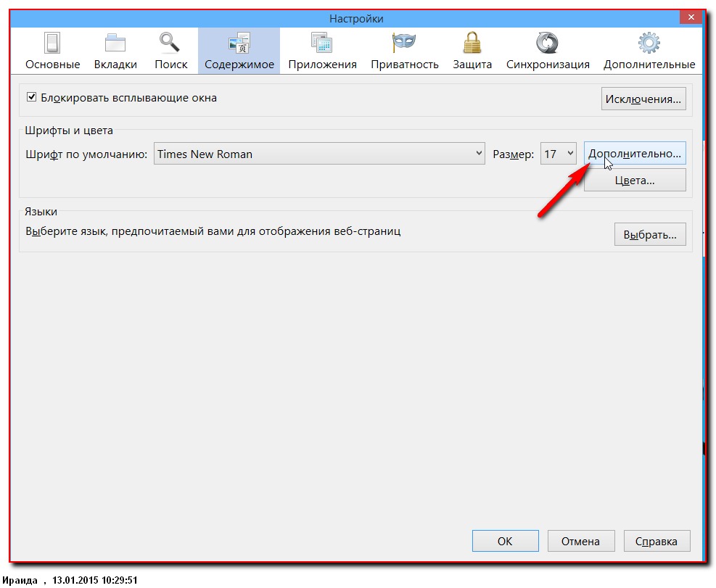
Task: Open the Приватность mask icon
Action: tap(404, 42)
